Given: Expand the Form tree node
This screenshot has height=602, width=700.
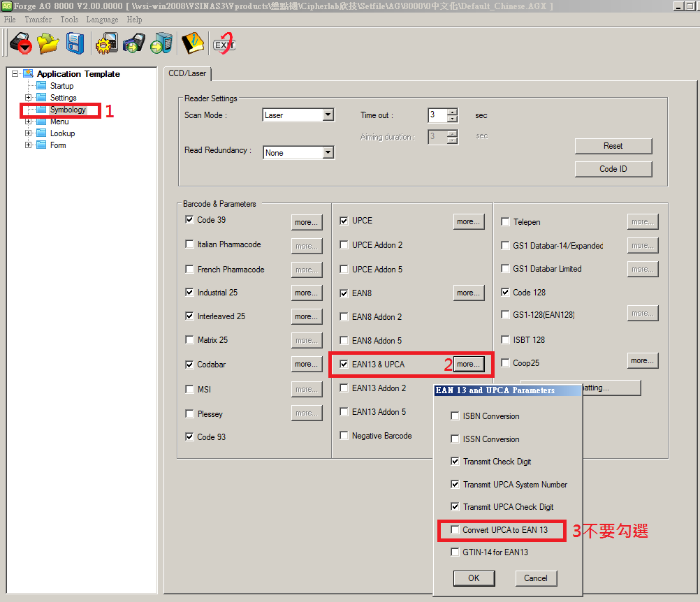Looking at the screenshot, I should point(28,145).
